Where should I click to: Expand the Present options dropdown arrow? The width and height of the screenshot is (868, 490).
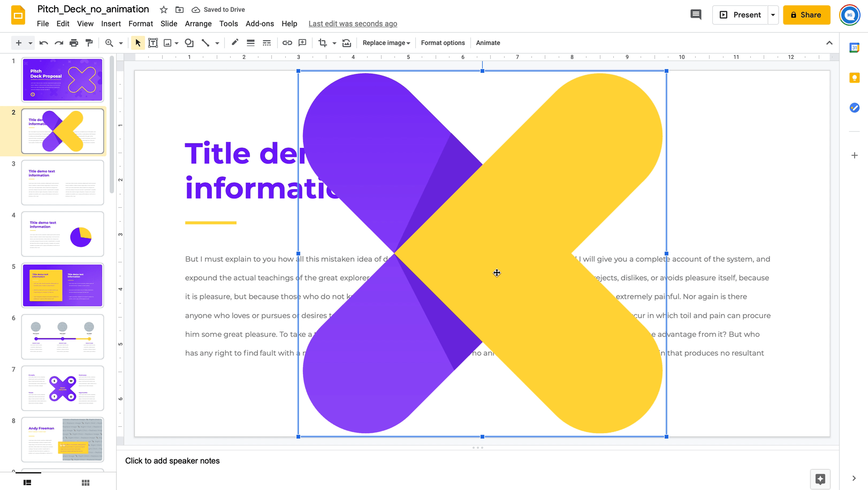point(773,15)
